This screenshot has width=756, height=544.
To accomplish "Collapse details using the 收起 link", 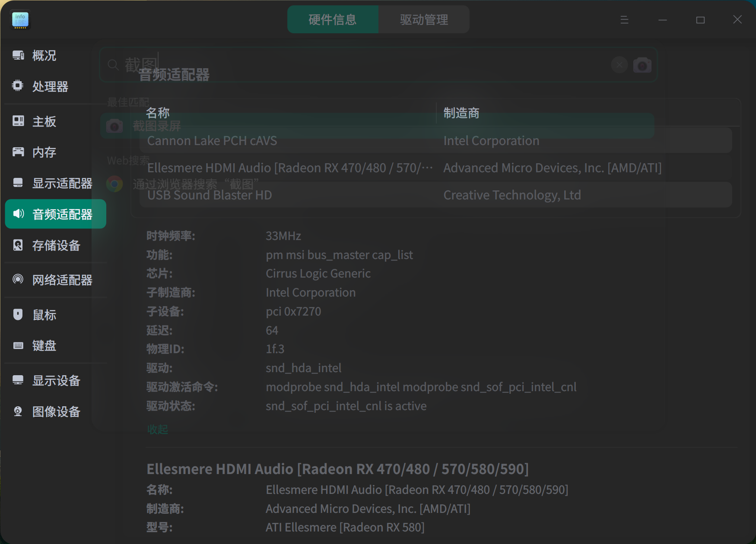I will coord(157,429).
